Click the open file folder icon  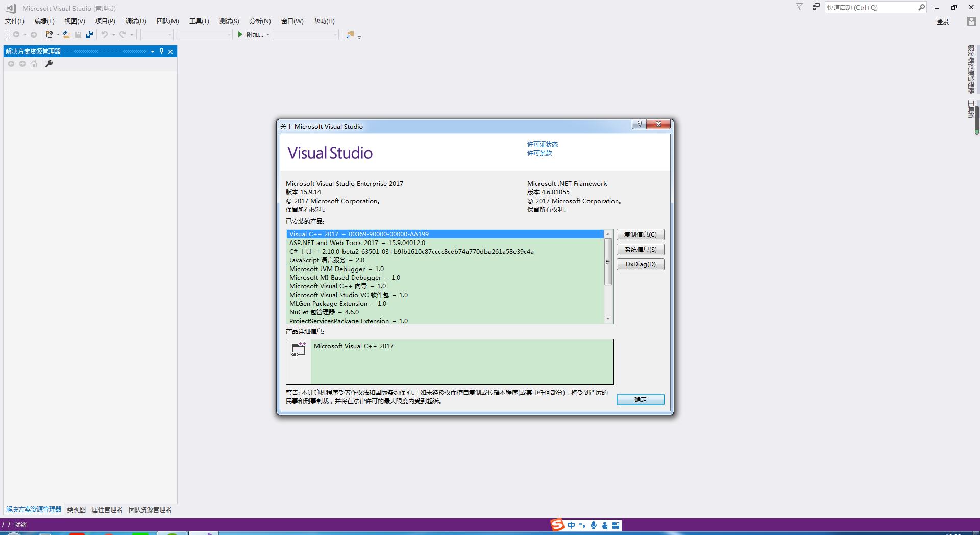click(x=67, y=35)
